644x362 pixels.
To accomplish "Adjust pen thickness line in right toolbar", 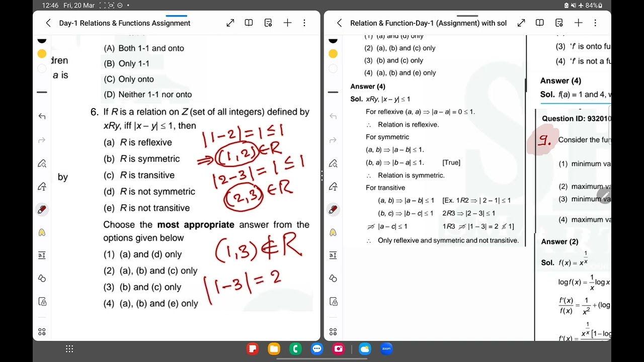I will 333,92.
